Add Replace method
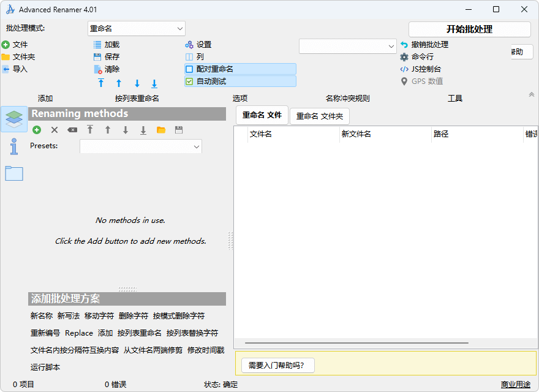This screenshot has height=392, width=539. (x=79, y=333)
